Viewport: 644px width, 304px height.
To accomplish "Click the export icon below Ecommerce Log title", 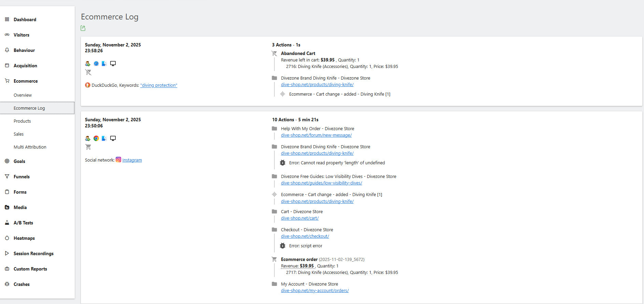I will tap(83, 28).
